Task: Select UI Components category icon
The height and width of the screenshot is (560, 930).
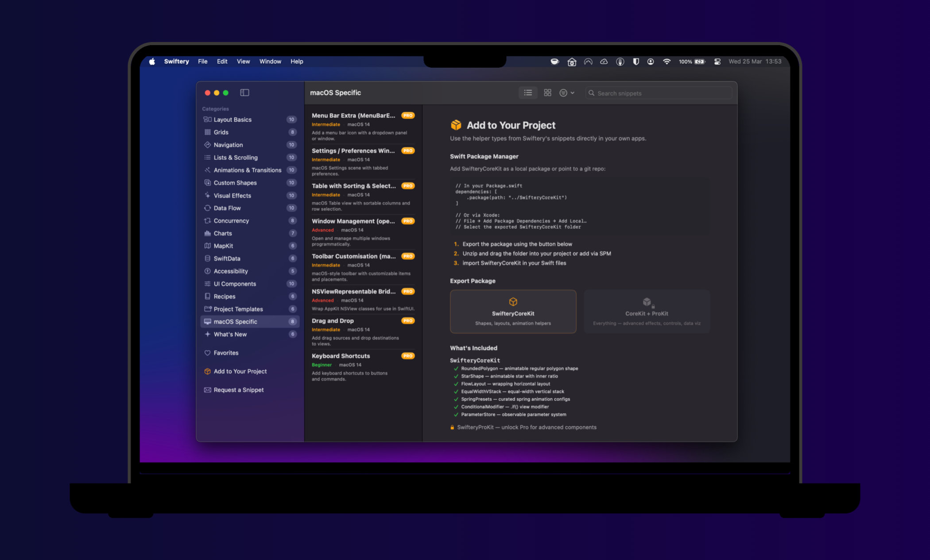Action: click(x=207, y=283)
